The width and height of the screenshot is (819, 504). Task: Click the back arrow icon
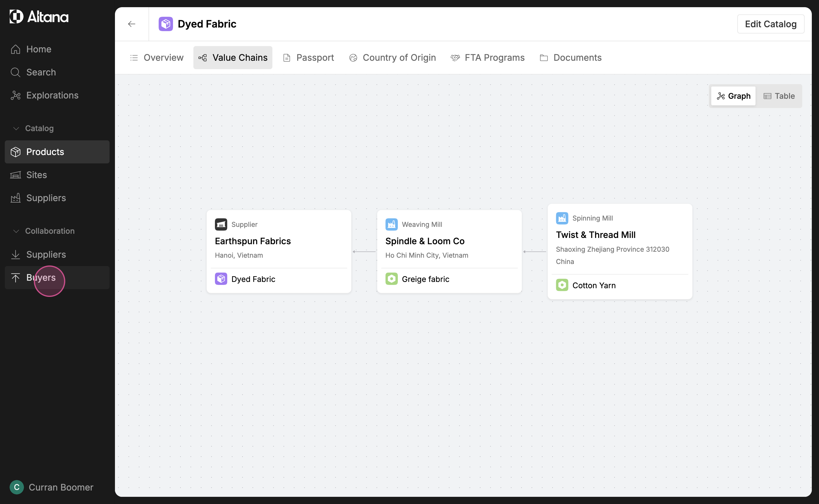[x=132, y=24]
